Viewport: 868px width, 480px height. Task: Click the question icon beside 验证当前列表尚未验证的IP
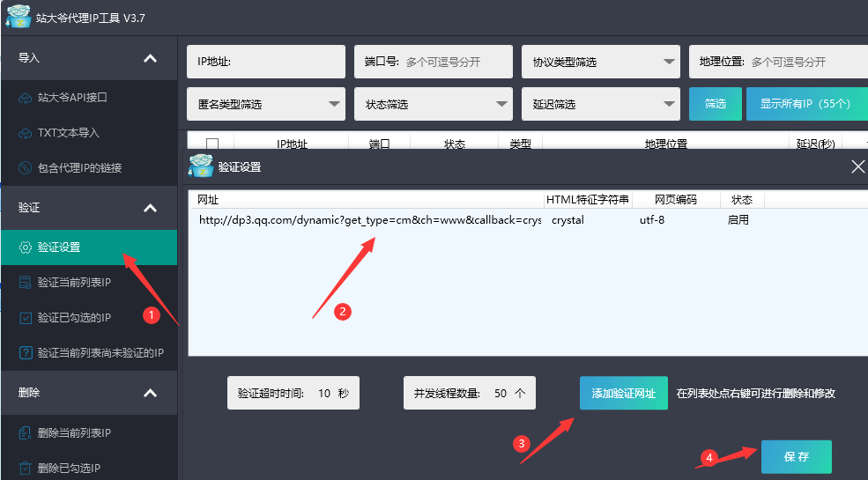point(25,353)
